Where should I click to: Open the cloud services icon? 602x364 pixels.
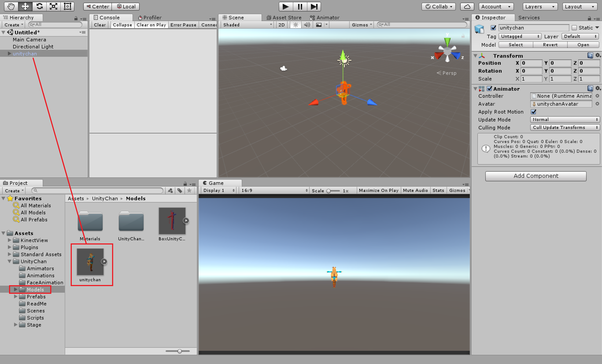467,7
